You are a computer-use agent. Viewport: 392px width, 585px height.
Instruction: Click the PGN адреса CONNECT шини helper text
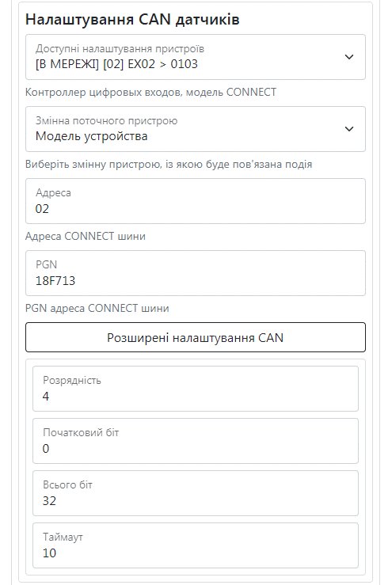click(x=97, y=308)
